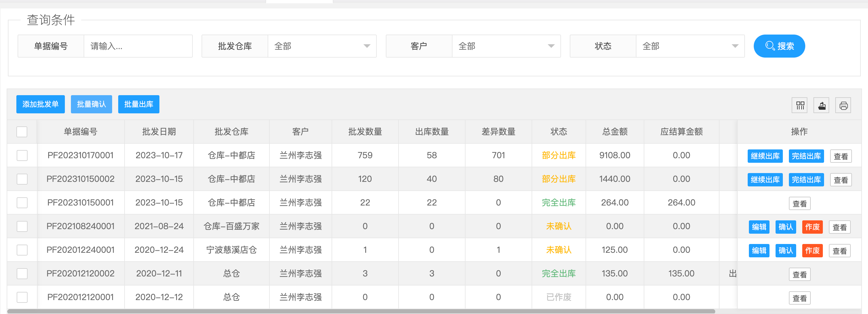The height and width of the screenshot is (314, 868).
Task: Click the 单据编号 input field
Action: [x=138, y=46]
